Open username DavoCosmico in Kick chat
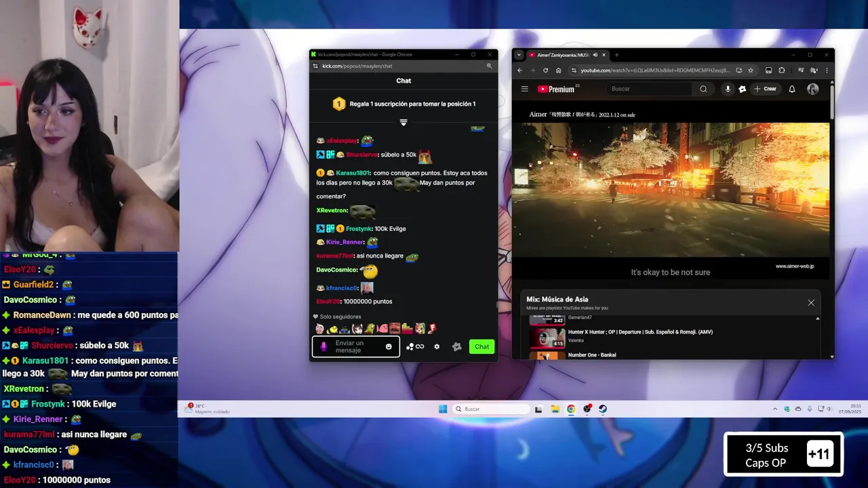Screen dimensions: 868x488 click(x=336, y=270)
